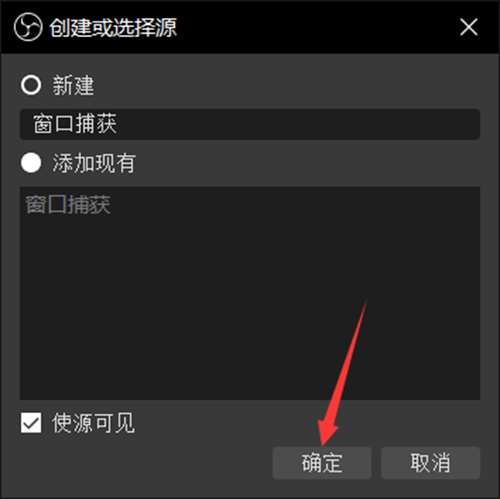Image resolution: width=500 pixels, height=499 pixels.
Task: Click the red arrow annotation tip
Action: pyautogui.click(x=323, y=444)
